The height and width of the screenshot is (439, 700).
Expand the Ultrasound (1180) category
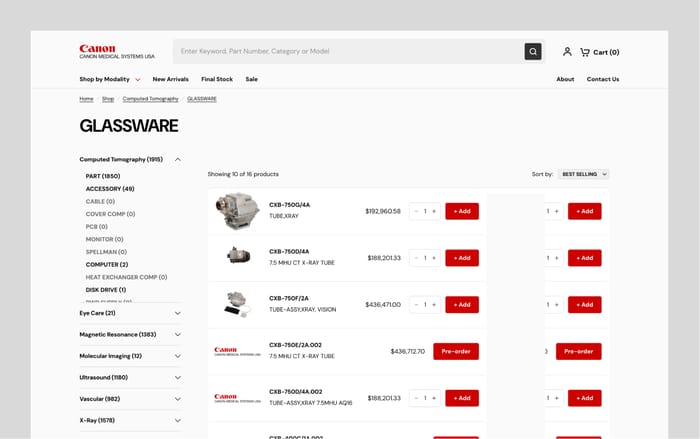(x=130, y=377)
